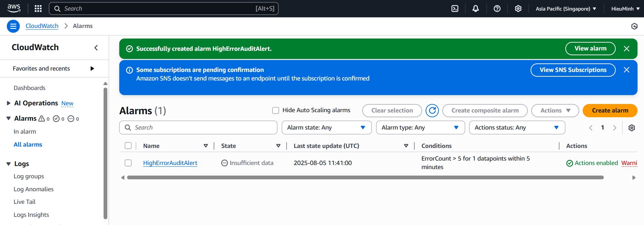Open the Alarm type: Any dropdown
The image size is (644, 225).
420,127
